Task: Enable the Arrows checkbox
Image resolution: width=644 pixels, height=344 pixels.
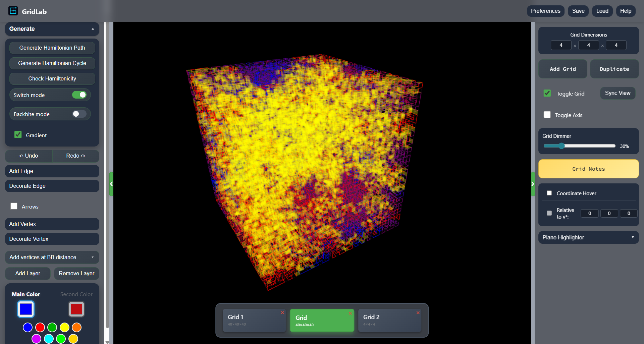Action: pyautogui.click(x=14, y=206)
